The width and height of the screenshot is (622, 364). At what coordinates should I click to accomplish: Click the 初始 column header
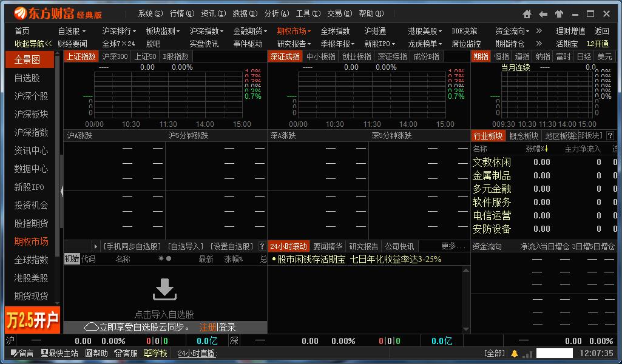tap(72, 259)
